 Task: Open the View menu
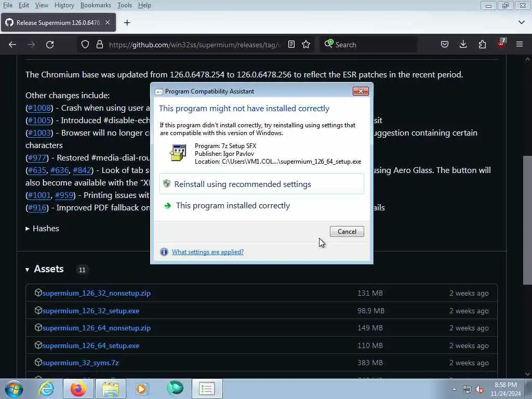click(42, 5)
